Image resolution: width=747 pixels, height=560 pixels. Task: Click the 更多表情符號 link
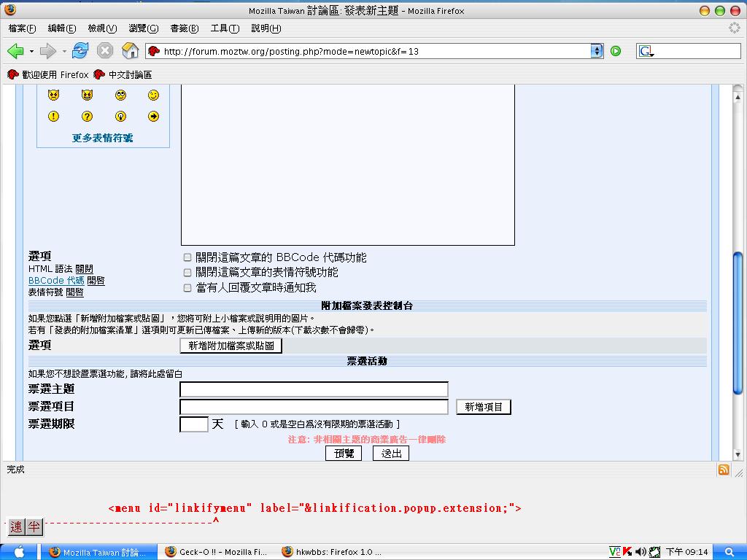[102, 138]
